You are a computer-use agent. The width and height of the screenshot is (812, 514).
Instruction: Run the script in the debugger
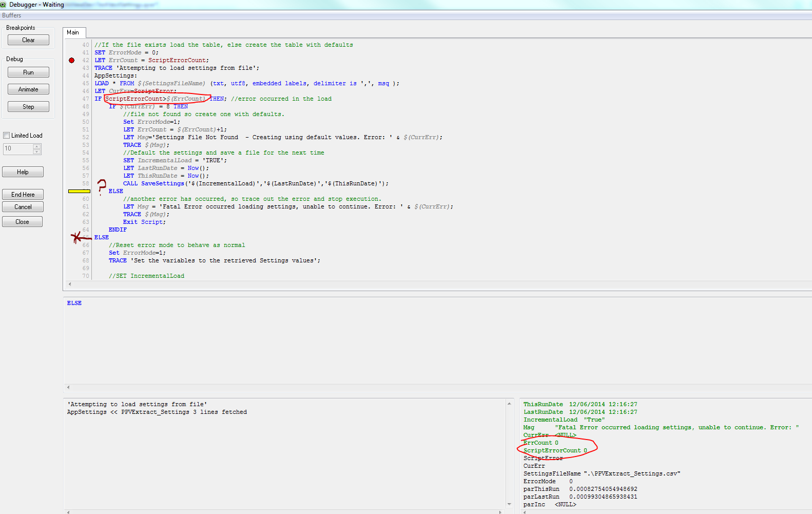click(28, 72)
